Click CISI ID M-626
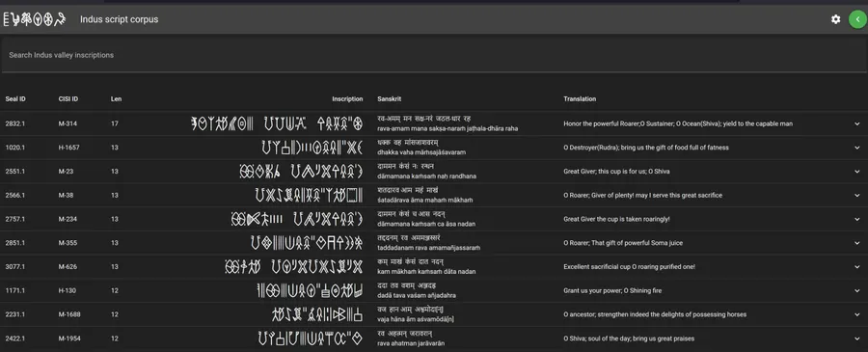This screenshot has height=352, width=868. click(x=68, y=267)
